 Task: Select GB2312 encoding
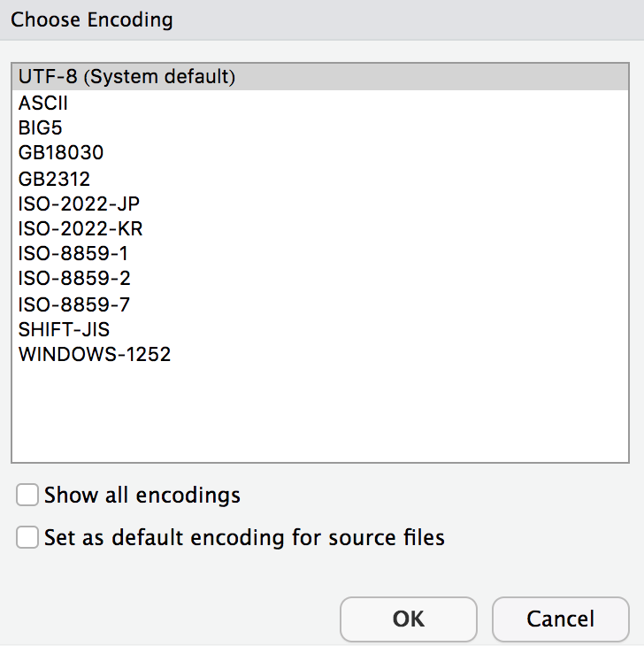(54, 179)
